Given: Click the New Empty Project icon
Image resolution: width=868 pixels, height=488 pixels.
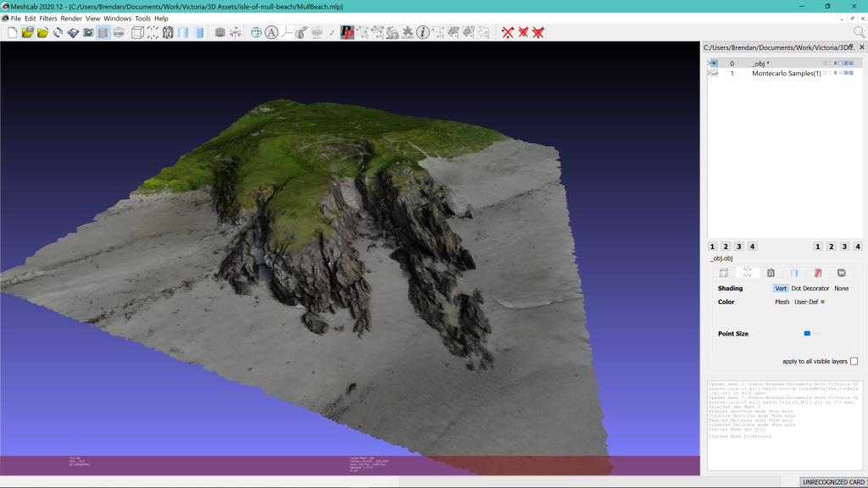Looking at the screenshot, I should point(13,32).
